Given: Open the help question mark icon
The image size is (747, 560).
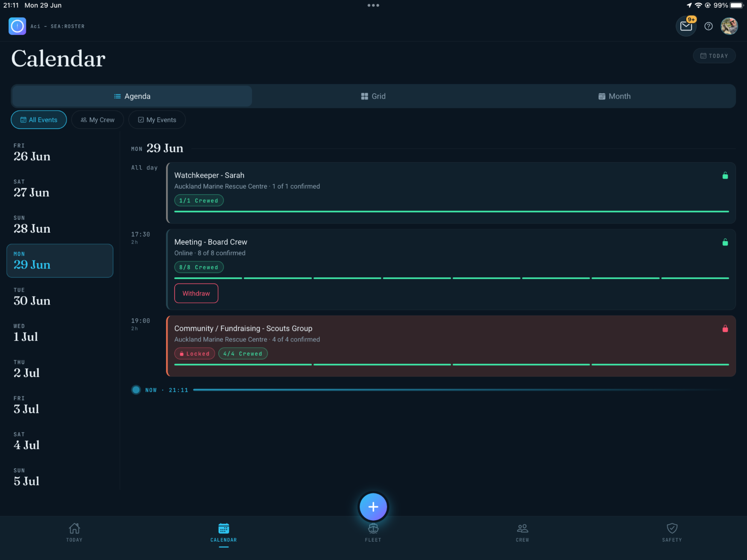Looking at the screenshot, I should point(708,26).
